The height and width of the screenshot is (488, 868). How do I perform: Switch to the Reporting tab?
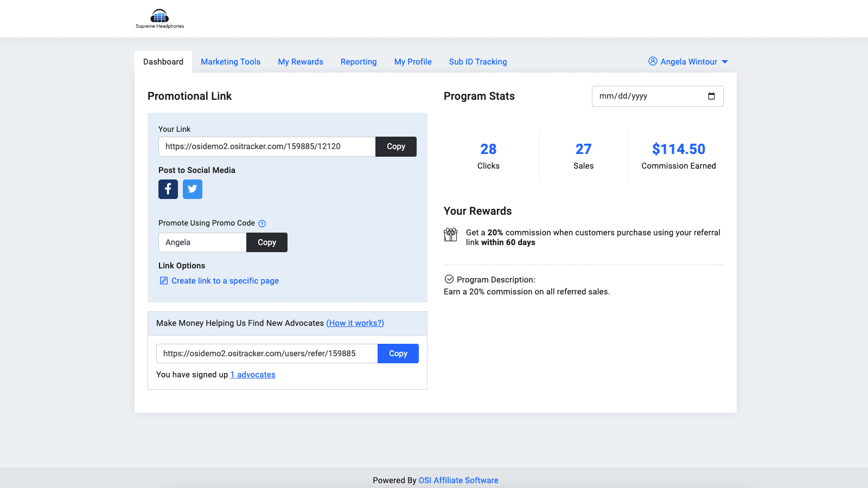coord(358,61)
